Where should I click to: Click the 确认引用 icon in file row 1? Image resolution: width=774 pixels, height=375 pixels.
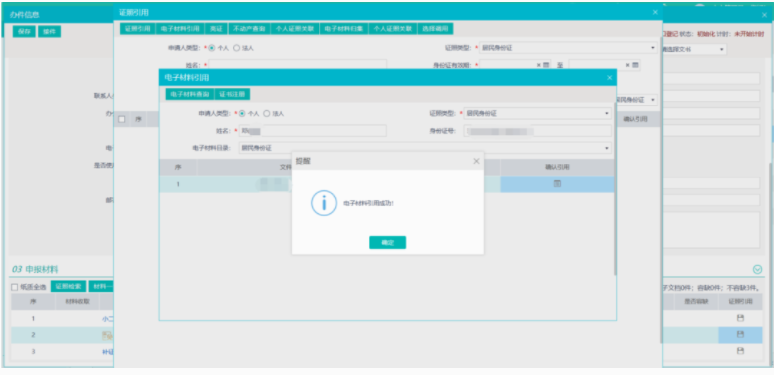click(557, 184)
